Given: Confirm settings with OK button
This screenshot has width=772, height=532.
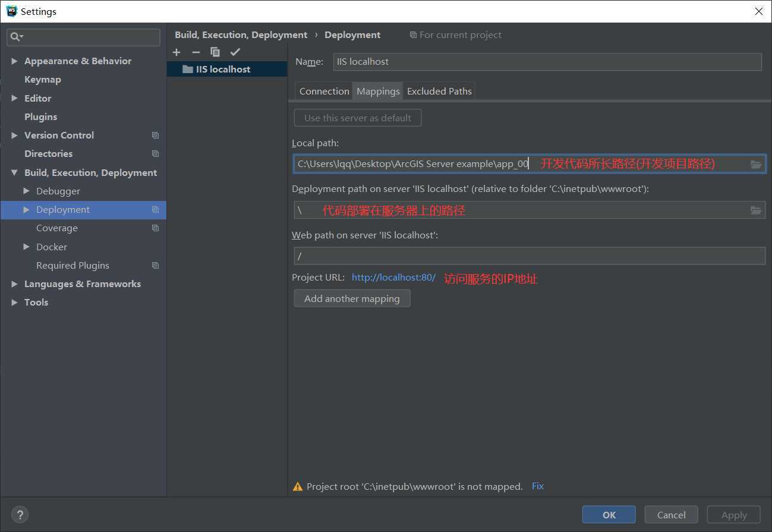Looking at the screenshot, I should 609,515.
